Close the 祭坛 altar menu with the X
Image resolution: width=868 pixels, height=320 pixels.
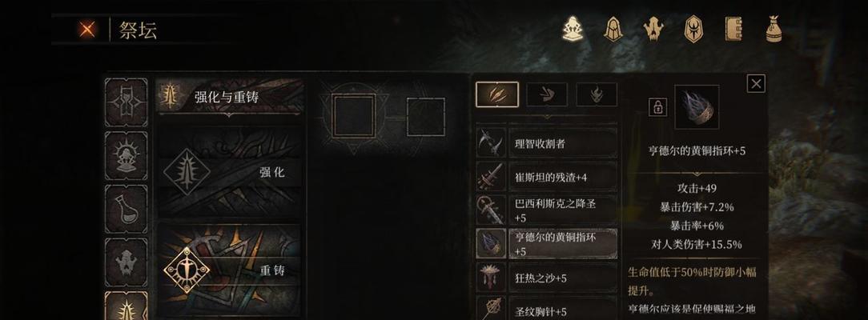(x=87, y=30)
